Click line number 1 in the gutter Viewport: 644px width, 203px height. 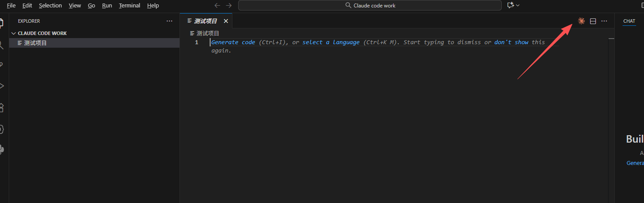pos(197,42)
